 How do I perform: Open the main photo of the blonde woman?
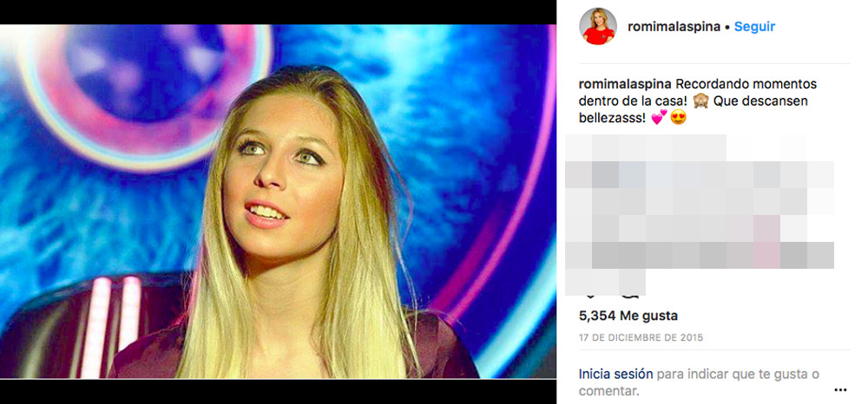(x=278, y=201)
